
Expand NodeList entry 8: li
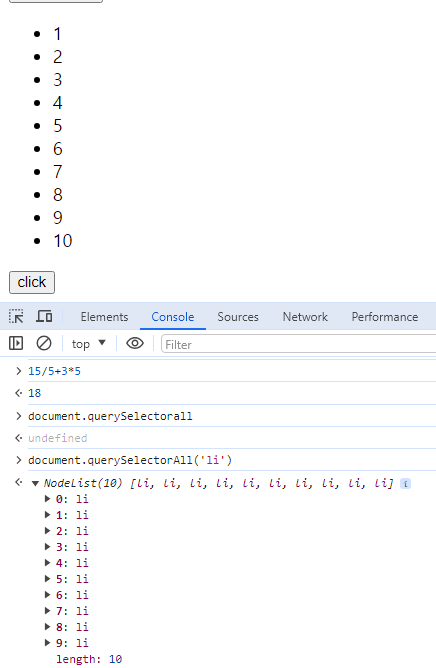click(x=47, y=627)
